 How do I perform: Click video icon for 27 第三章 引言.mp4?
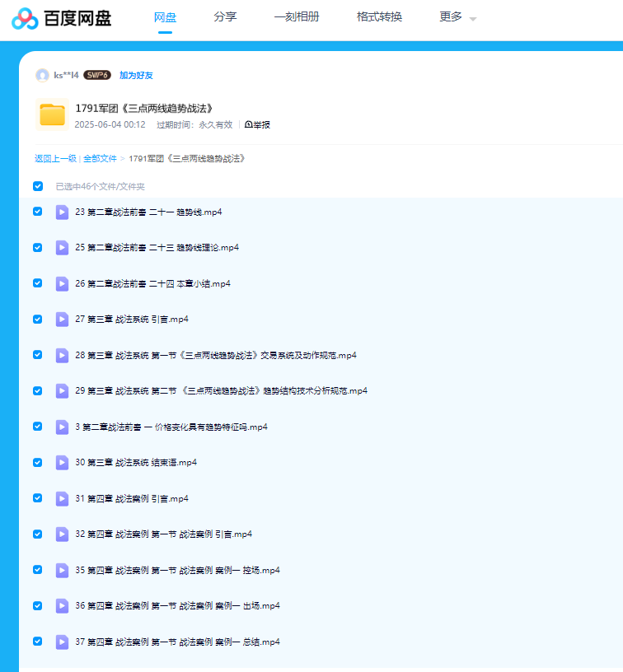click(x=62, y=320)
